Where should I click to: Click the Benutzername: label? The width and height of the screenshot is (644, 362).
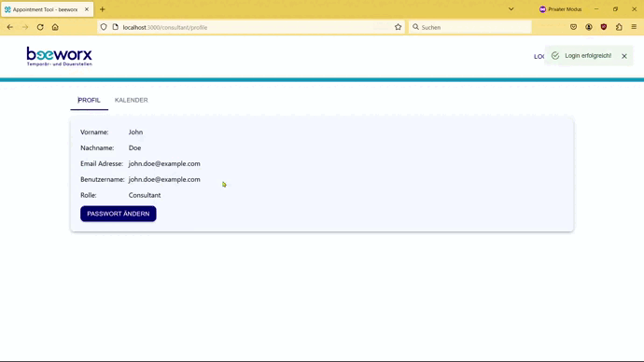103,179
